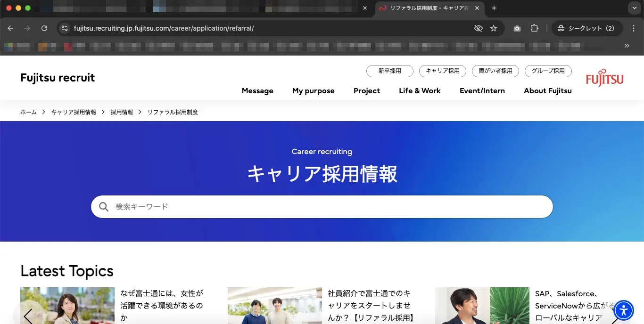
Task: Open the 社員紹介で富士通でのキャリア article
Action: (370, 305)
